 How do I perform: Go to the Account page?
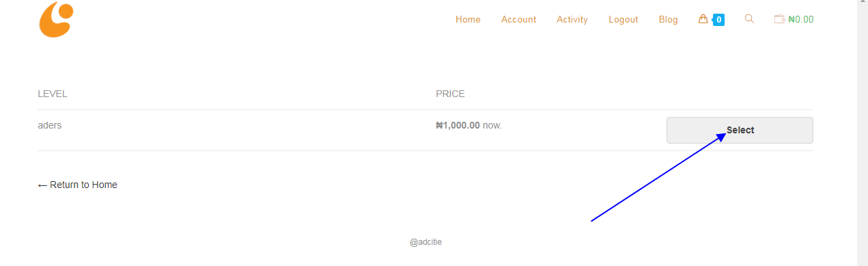[x=519, y=19]
